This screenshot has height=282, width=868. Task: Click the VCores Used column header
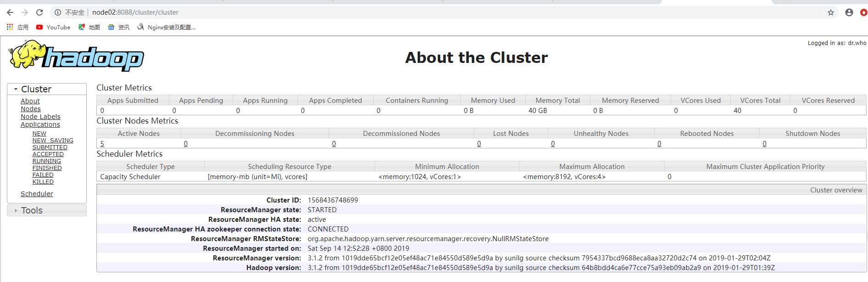tap(700, 101)
